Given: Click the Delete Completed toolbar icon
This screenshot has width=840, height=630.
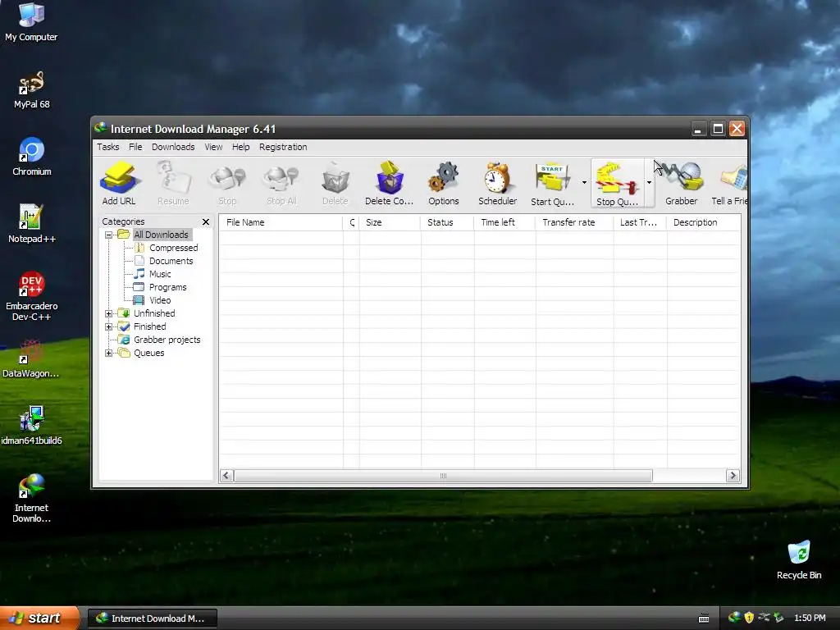Looking at the screenshot, I should 389,184.
